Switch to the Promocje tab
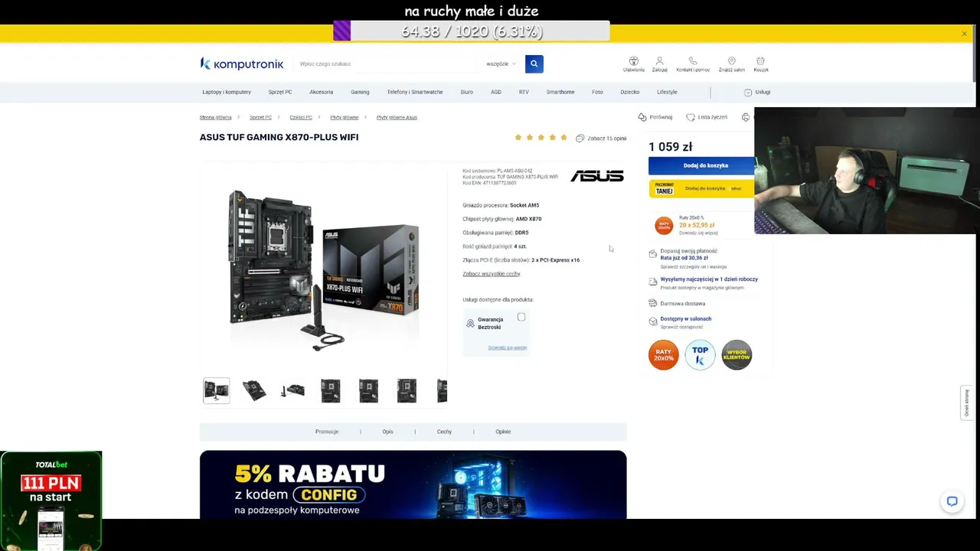Viewport: 980px width, 551px height. point(327,432)
